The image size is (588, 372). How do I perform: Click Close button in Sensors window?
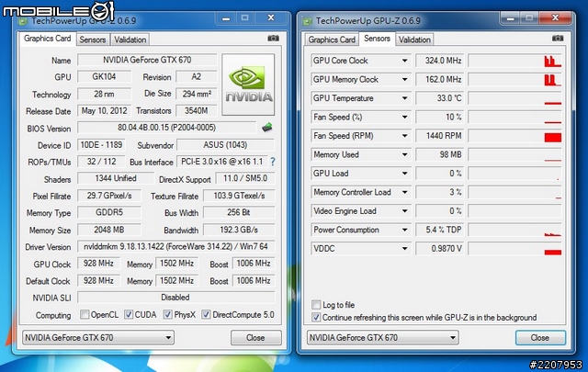(x=540, y=337)
